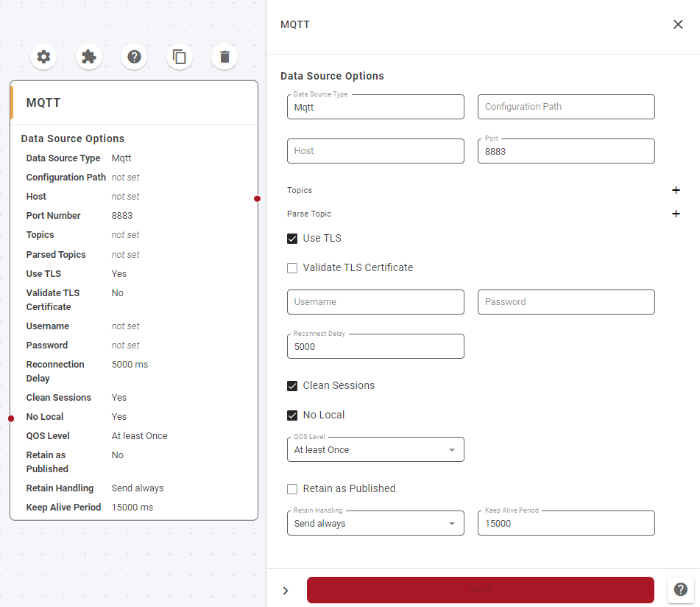Open the bottom-right help button
Image resolution: width=700 pixels, height=607 pixels.
click(x=680, y=589)
